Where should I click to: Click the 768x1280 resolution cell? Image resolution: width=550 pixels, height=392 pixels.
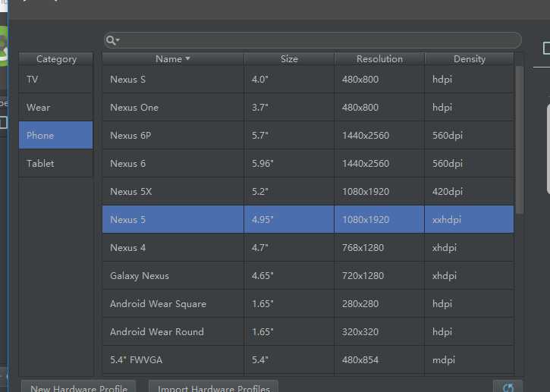click(x=379, y=247)
